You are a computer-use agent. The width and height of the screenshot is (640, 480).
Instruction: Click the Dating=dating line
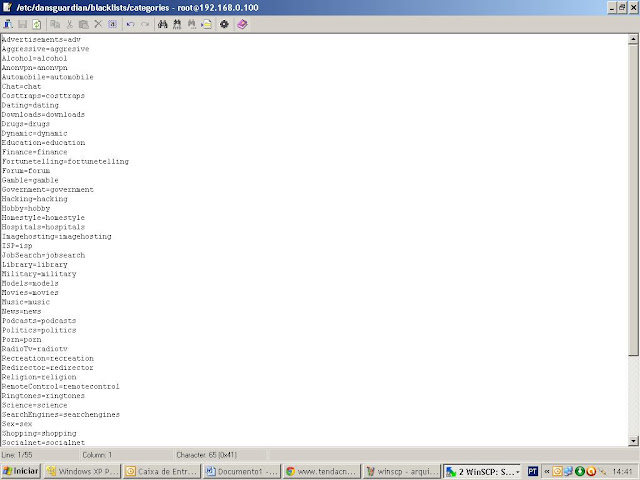[30, 105]
